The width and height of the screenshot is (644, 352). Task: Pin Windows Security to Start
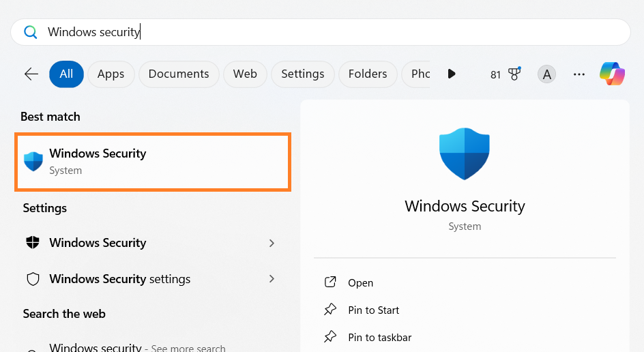(373, 310)
